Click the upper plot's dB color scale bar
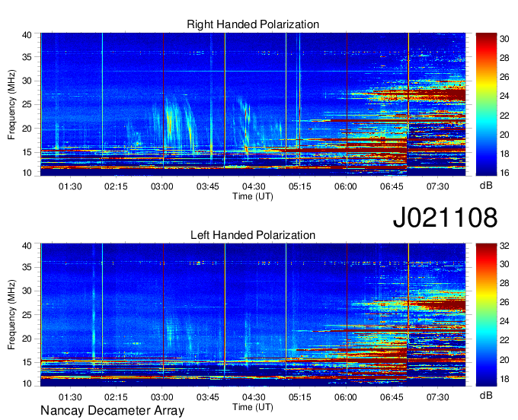The width and height of the screenshot is (518, 420). (486, 104)
